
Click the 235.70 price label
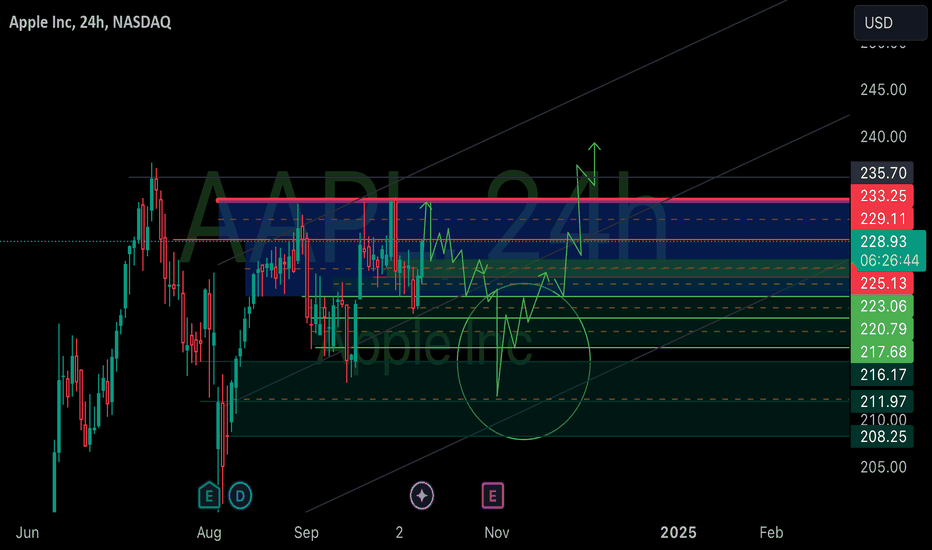[x=883, y=172]
